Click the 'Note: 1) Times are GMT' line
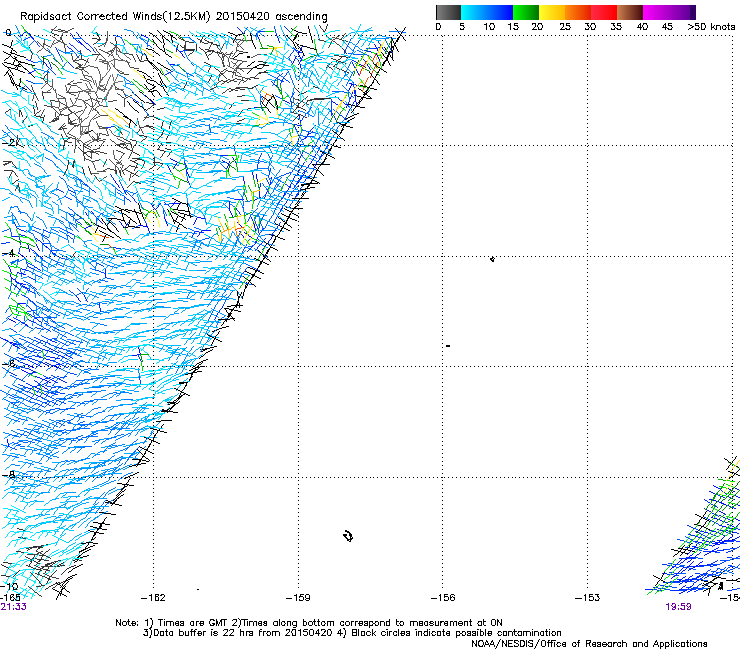Image resolution: width=740 pixels, height=650 pixels. [x=309, y=623]
